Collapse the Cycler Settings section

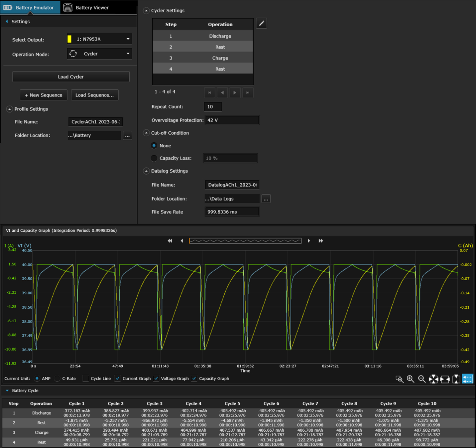pos(146,11)
